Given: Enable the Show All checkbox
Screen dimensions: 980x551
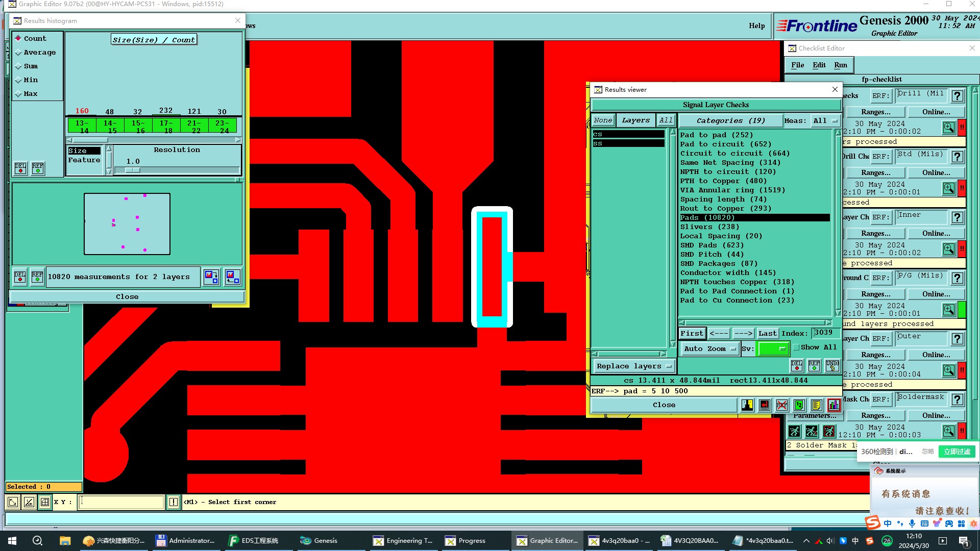Looking at the screenshot, I should (x=796, y=347).
